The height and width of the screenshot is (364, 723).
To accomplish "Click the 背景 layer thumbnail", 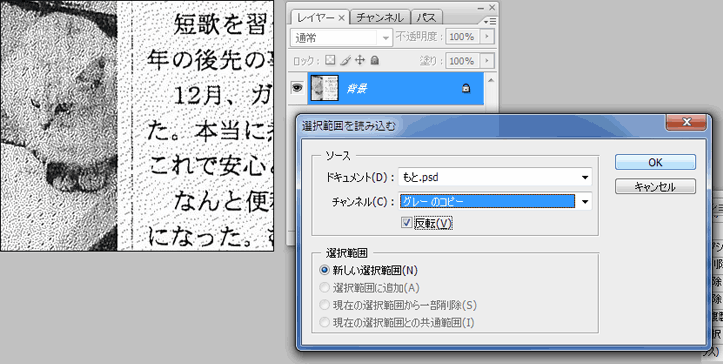I will [x=325, y=88].
